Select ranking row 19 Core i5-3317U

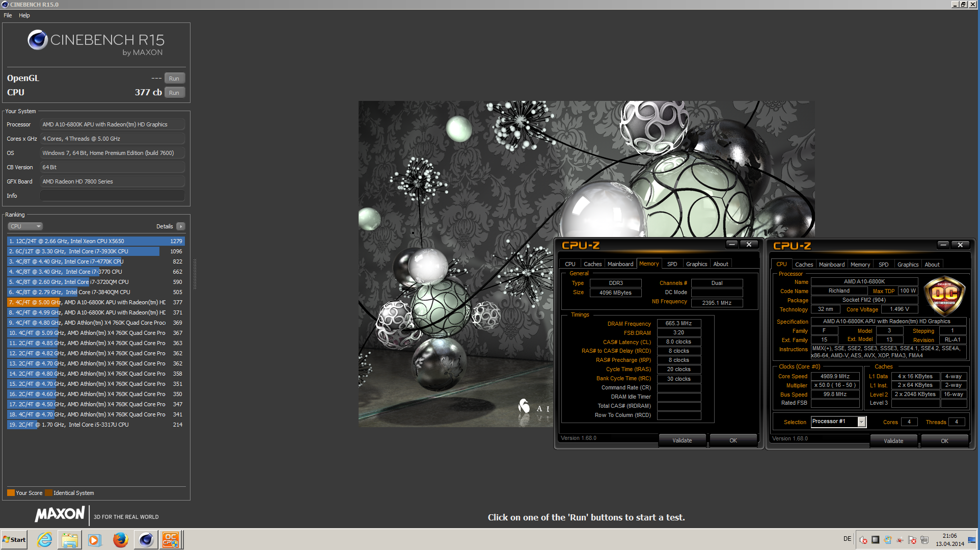[96, 425]
